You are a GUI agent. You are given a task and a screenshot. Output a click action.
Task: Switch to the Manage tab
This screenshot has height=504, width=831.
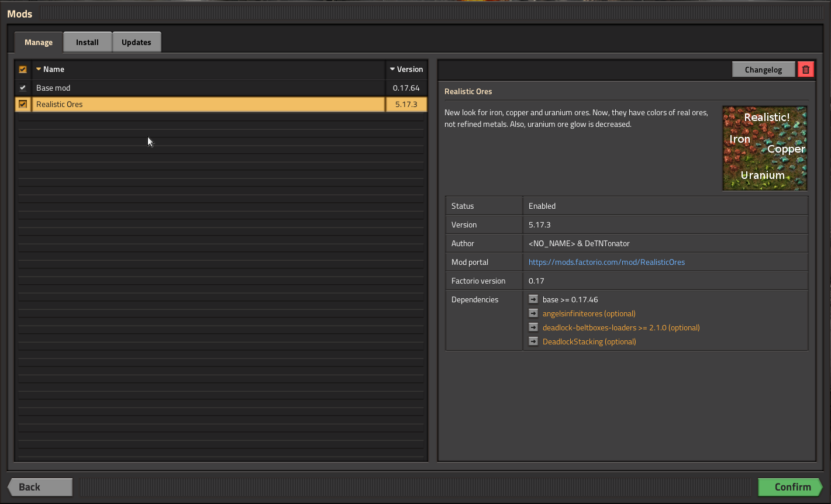click(39, 42)
